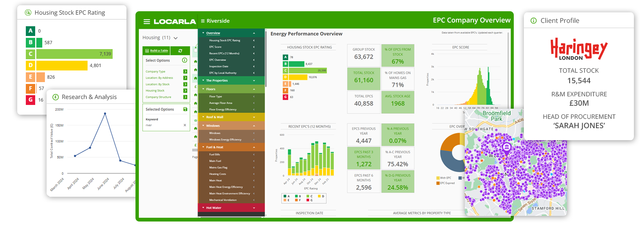Remove the 'river' keyword with the X icon
The height and width of the screenshot is (226, 644).
pyautogui.click(x=185, y=125)
